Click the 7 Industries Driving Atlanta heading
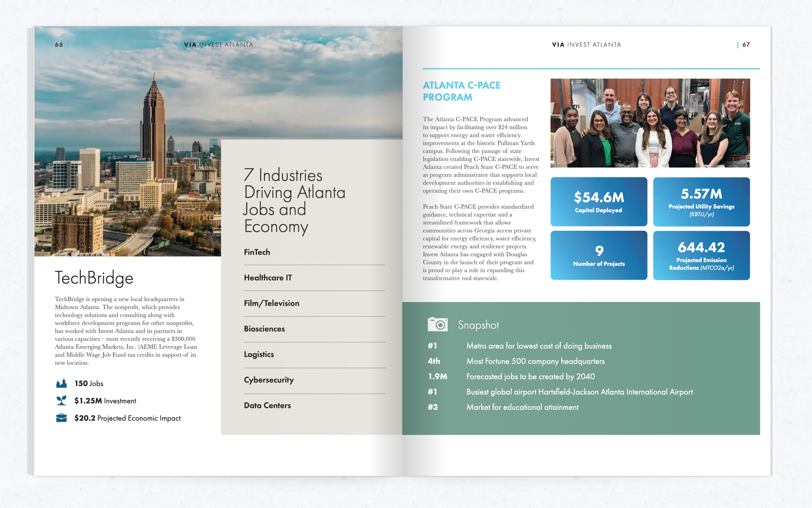This screenshot has height=508, width=812. click(x=294, y=201)
